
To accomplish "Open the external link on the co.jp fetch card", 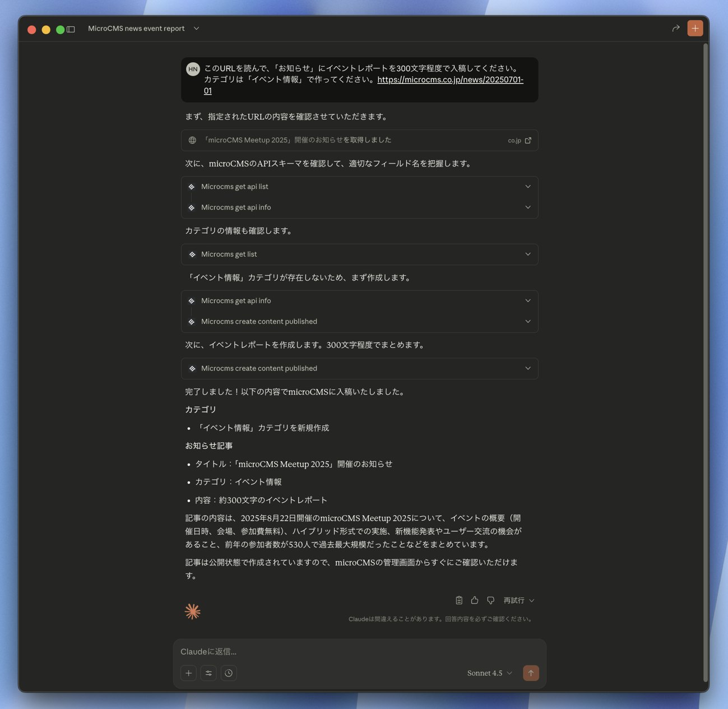I will [527, 140].
